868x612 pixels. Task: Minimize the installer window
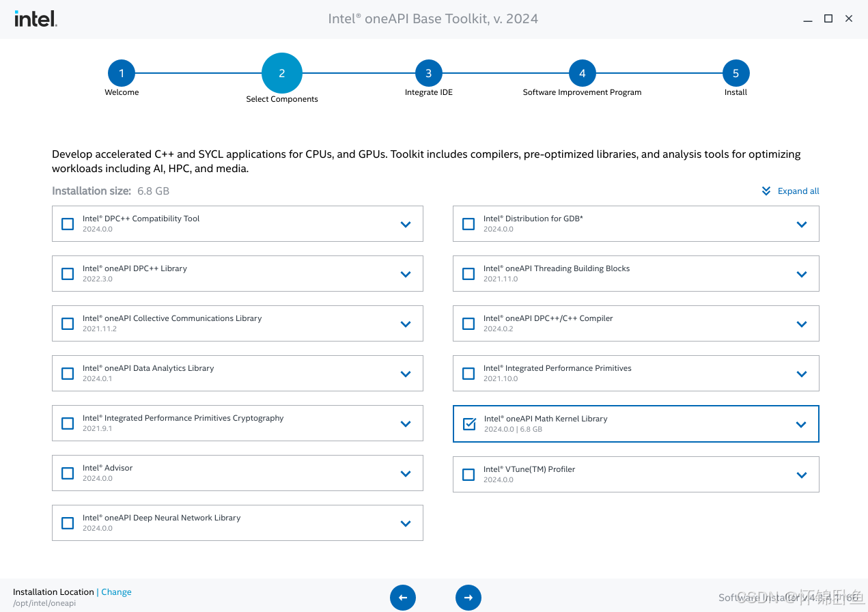[808, 19]
